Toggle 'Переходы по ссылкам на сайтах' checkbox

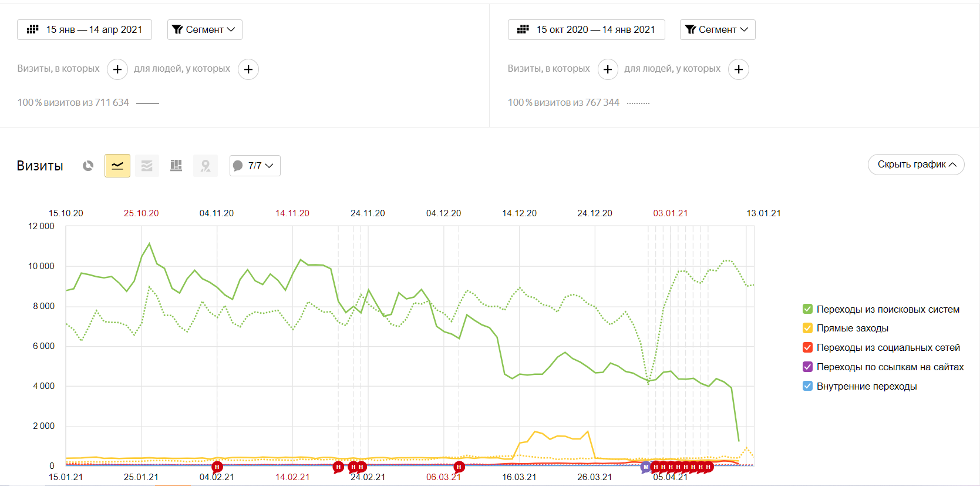pos(807,367)
